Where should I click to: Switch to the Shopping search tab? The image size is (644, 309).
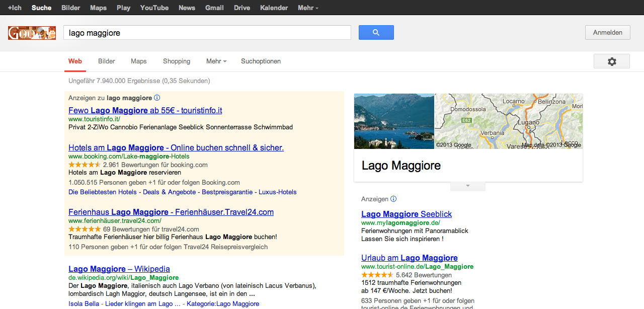[177, 61]
